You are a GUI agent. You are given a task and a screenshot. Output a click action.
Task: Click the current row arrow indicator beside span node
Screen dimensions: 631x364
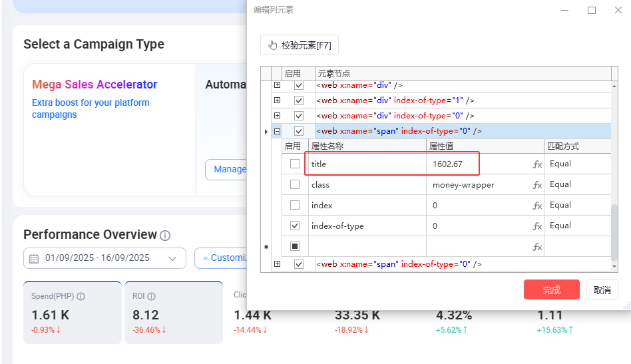(266, 132)
